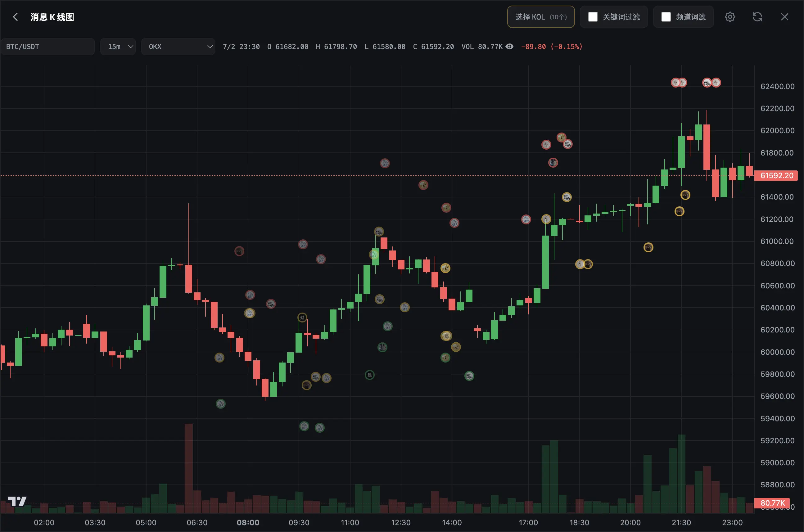Click the 08:00 time axis label
The width and height of the screenshot is (804, 532).
click(x=248, y=522)
